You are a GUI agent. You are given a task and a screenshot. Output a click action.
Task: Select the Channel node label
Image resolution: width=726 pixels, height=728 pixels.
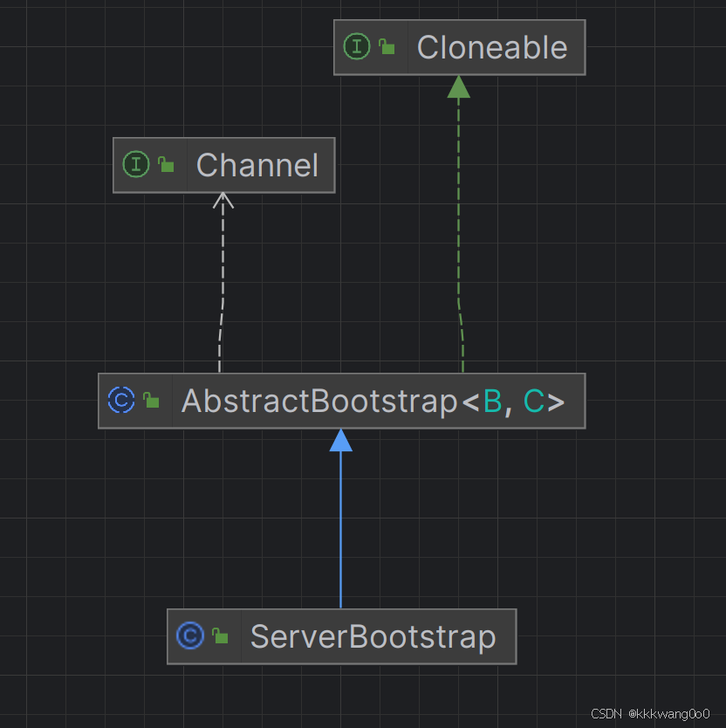tap(257, 165)
